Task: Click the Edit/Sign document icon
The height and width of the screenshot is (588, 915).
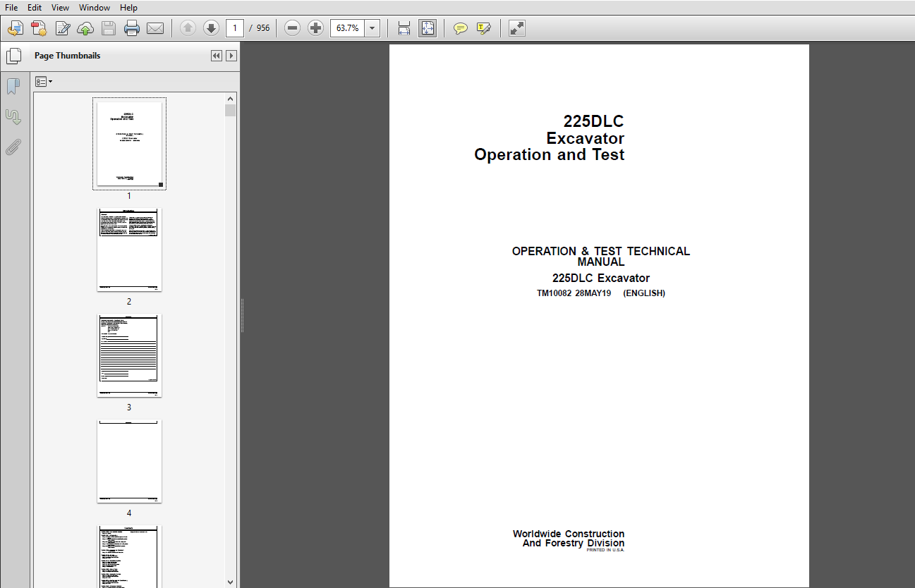Action: point(63,28)
